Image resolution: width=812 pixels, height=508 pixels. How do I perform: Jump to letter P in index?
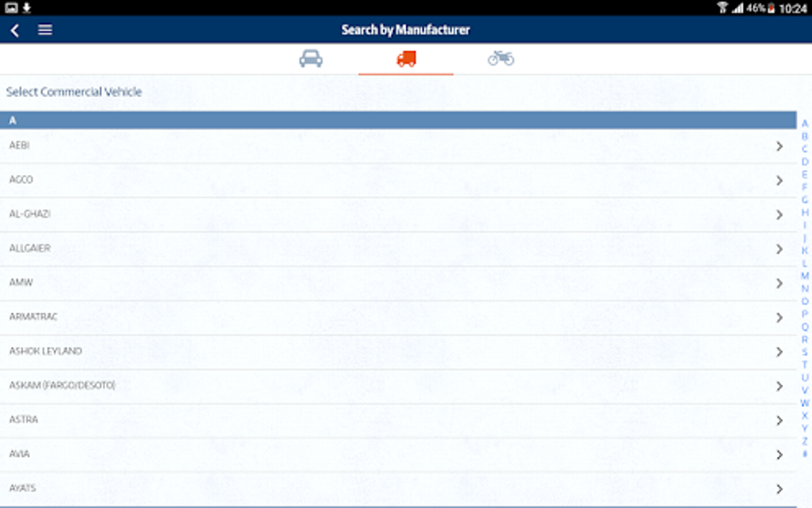click(x=805, y=315)
